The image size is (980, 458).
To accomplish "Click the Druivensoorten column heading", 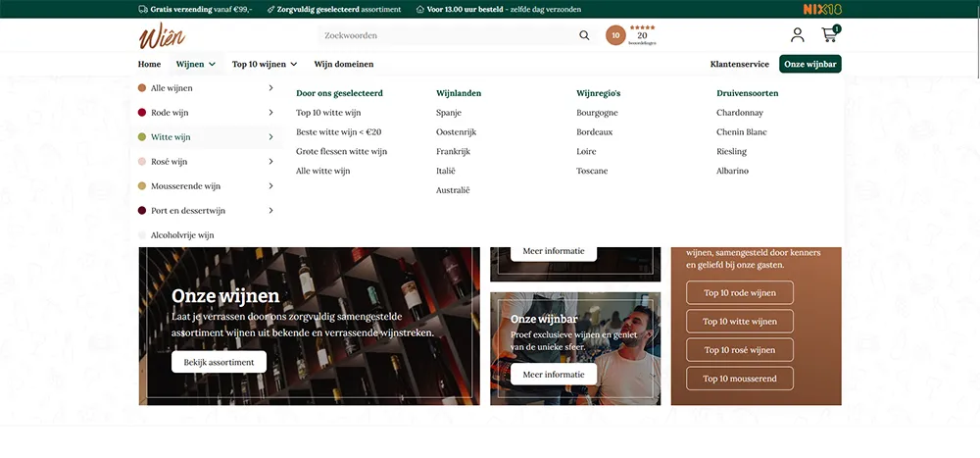I will (x=748, y=93).
